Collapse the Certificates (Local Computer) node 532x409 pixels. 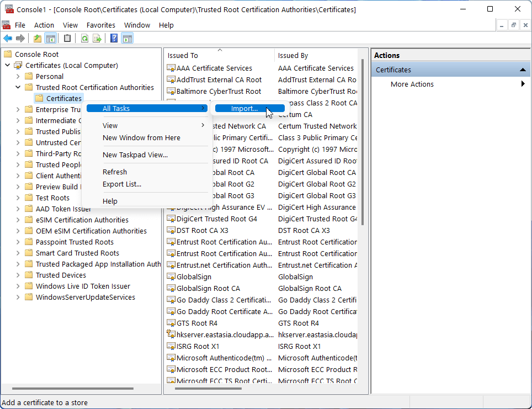(8, 65)
